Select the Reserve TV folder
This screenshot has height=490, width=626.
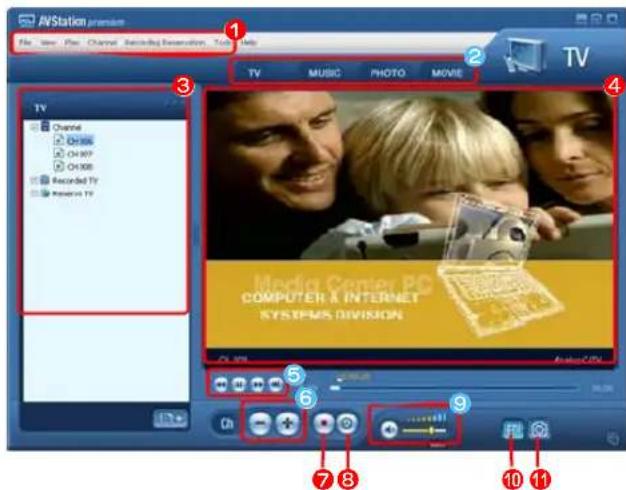point(73,194)
